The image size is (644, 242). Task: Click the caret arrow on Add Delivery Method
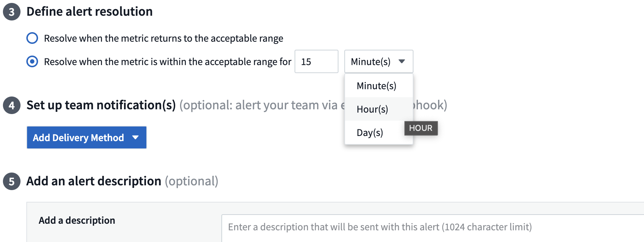[135, 137]
